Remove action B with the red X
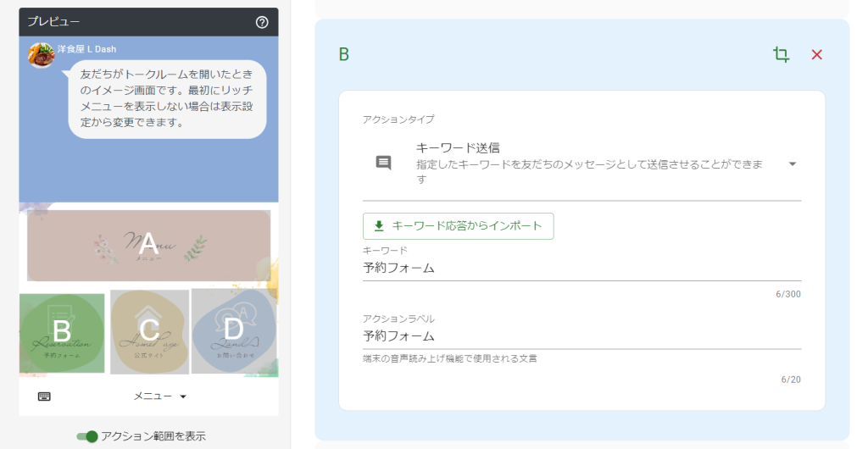 816,54
